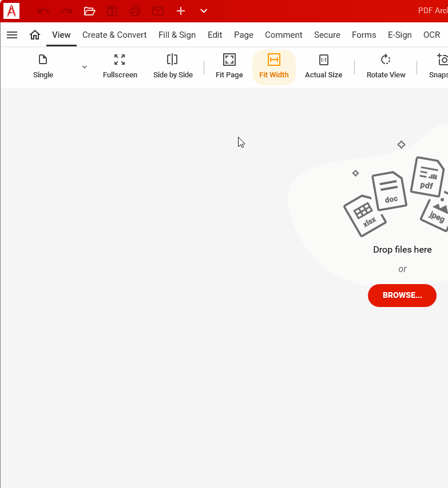Click the Undo arrow icon
This screenshot has width=448, height=488.
click(x=43, y=11)
